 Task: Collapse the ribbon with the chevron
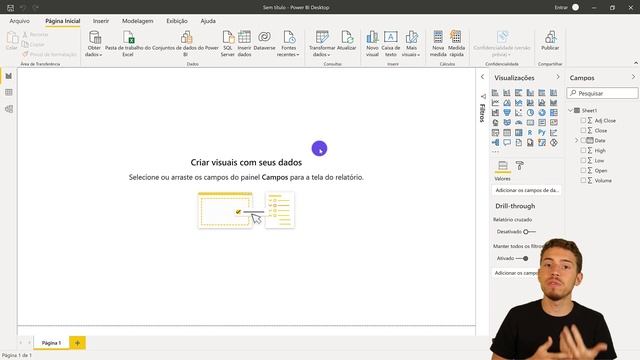(x=636, y=63)
